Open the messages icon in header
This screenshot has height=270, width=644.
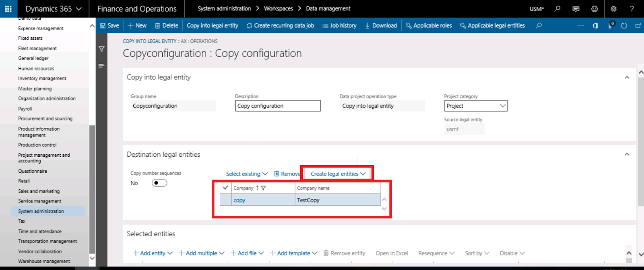click(x=576, y=9)
